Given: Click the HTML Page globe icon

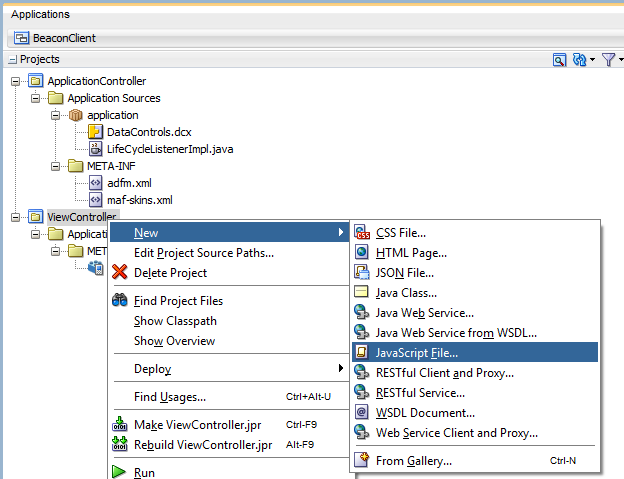Looking at the screenshot, I should pyautogui.click(x=361, y=252).
